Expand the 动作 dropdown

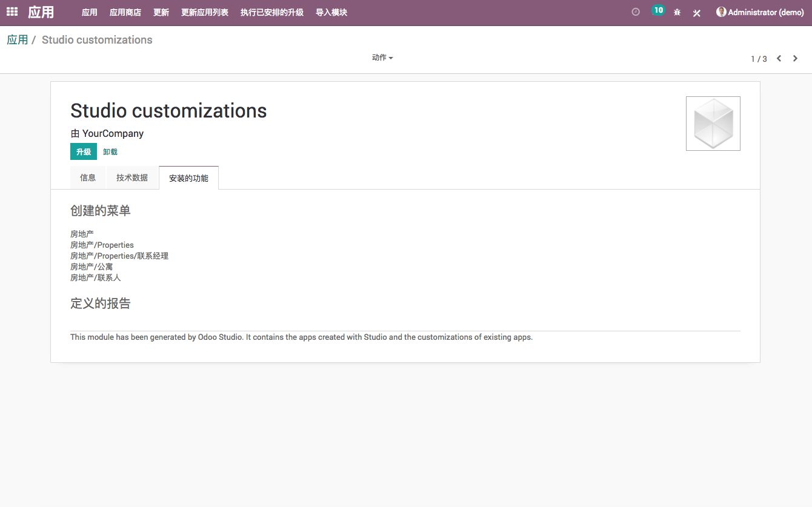pos(382,58)
